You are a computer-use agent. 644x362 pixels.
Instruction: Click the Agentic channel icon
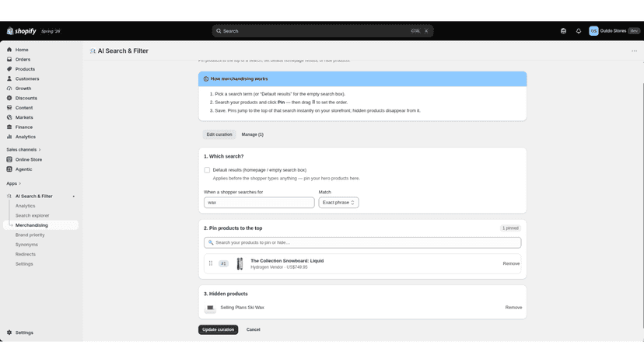pos(9,169)
